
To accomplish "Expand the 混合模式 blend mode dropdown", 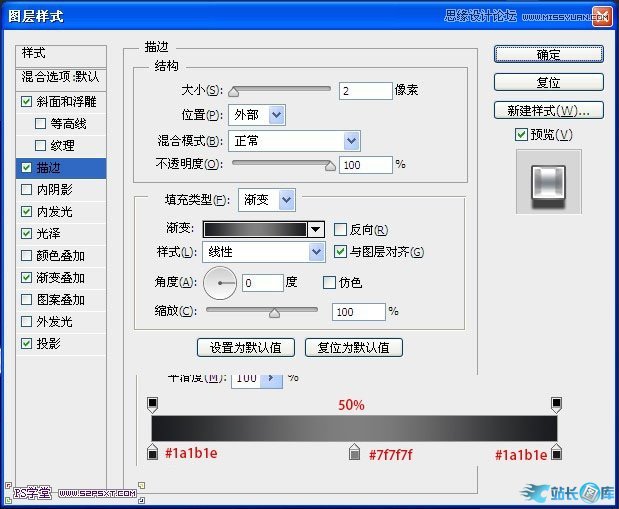I will pos(294,140).
